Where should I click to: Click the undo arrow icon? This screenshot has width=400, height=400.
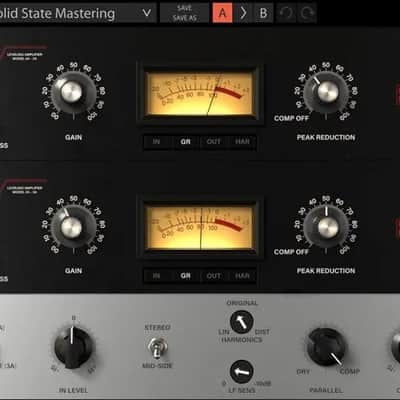tap(286, 13)
